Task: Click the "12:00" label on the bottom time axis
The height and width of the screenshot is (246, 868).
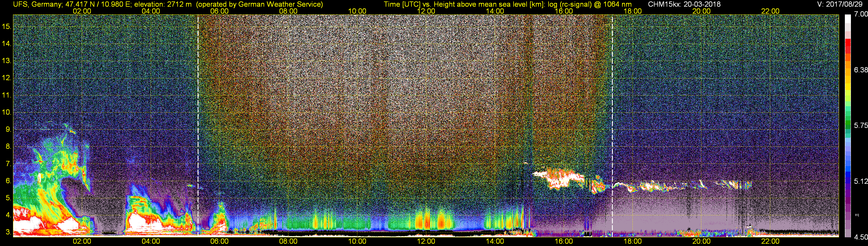Action: pos(426,241)
